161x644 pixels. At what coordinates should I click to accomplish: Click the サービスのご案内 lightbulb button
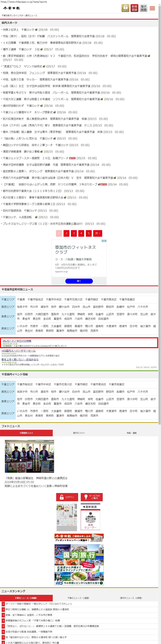coord(92,497)
